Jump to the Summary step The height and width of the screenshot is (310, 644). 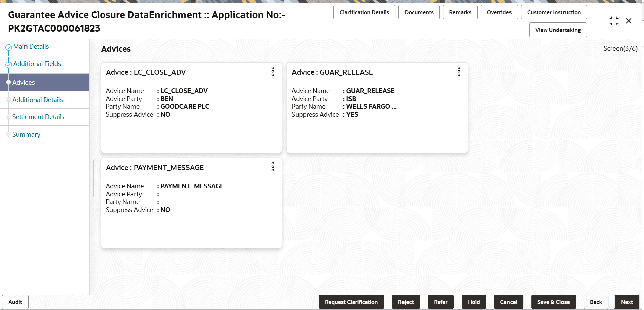click(x=26, y=134)
